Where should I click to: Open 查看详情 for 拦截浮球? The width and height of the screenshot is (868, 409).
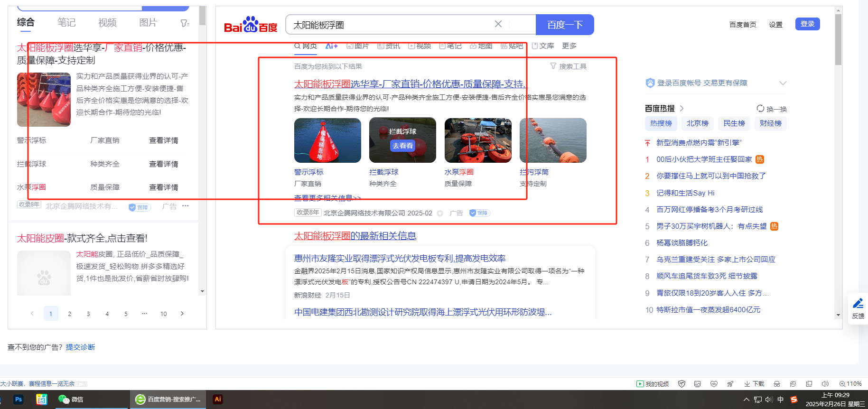point(164,164)
